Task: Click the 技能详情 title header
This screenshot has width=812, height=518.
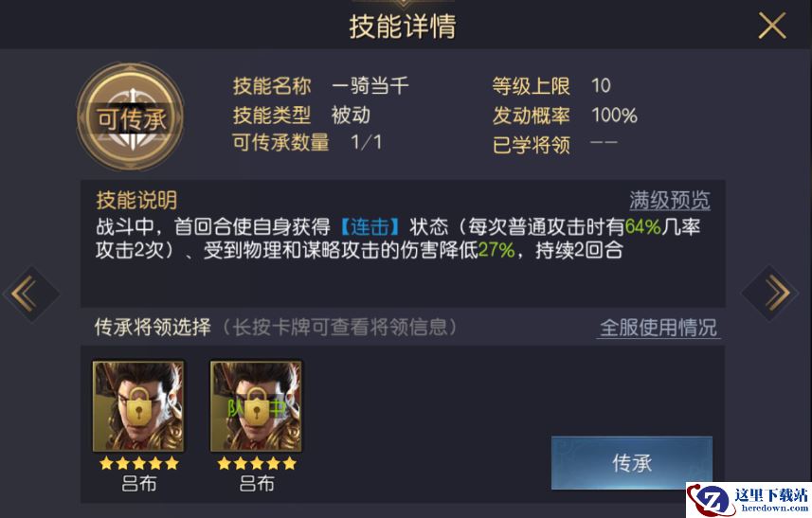Action: (403, 27)
